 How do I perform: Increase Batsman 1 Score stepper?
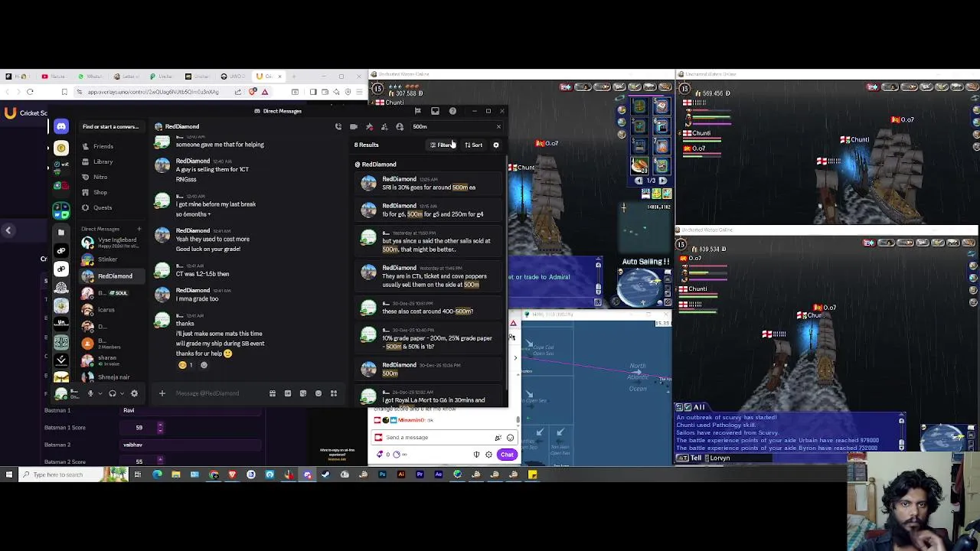click(x=160, y=425)
